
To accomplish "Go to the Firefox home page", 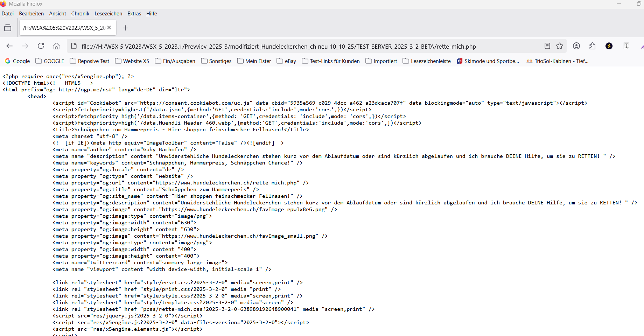I will 56,46.
